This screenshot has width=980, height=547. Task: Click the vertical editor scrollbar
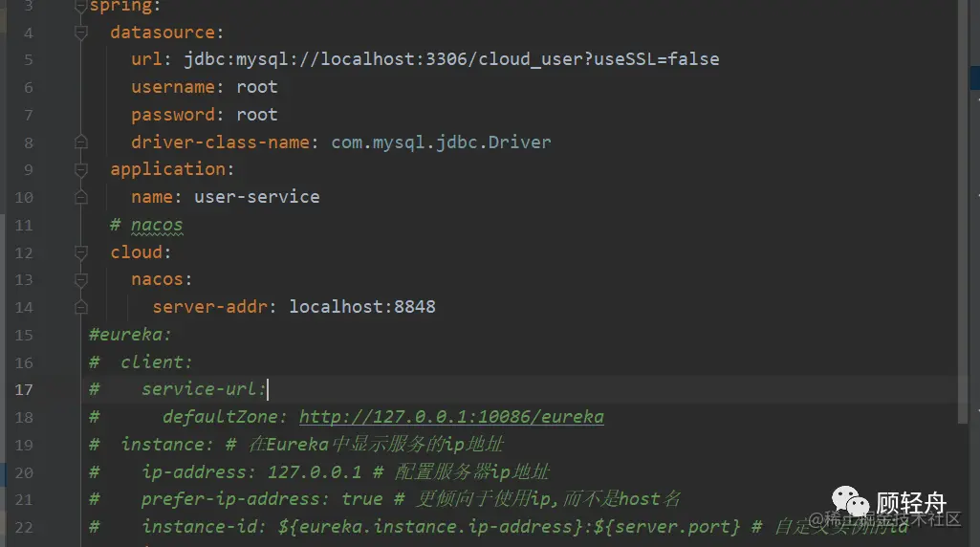click(963, 212)
